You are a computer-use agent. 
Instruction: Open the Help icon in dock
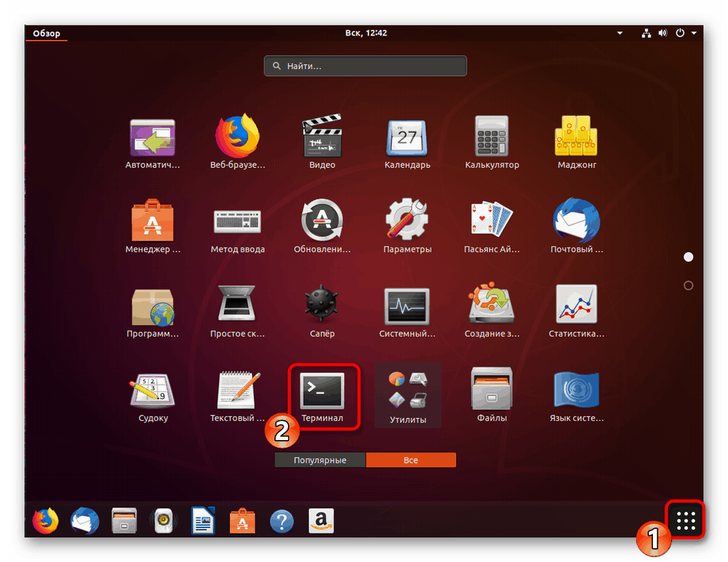(282, 521)
